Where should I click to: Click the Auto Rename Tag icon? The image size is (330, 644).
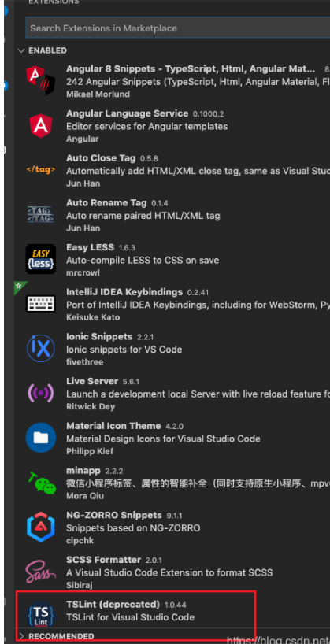pyautogui.click(x=41, y=214)
